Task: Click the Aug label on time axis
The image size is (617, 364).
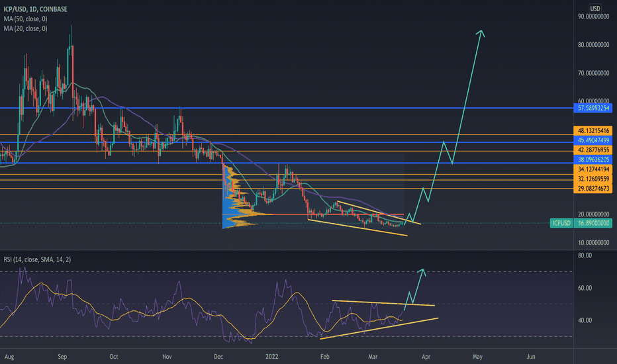Action: coord(9,357)
